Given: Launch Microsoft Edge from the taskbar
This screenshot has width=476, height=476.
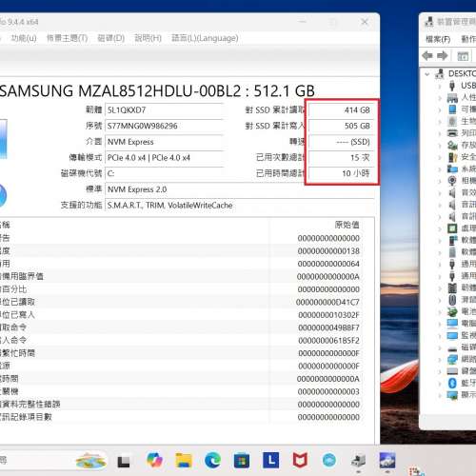Looking at the screenshot, I should click(x=212, y=460).
